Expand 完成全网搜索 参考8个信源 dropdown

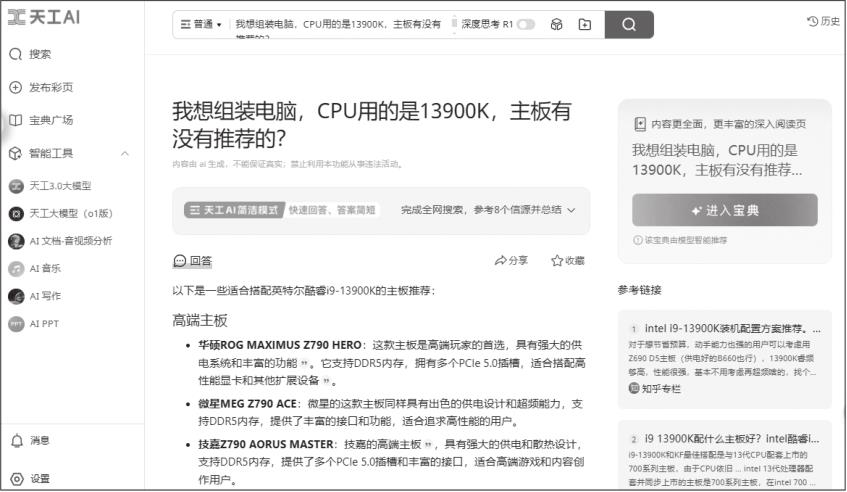pyautogui.click(x=488, y=210)
